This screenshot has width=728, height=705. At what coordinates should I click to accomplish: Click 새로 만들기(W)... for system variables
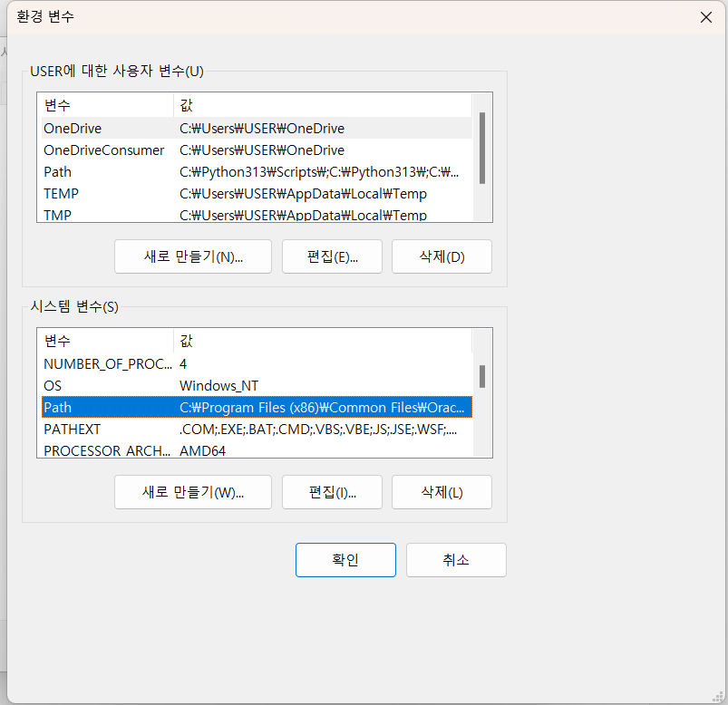tap(193, 492)
